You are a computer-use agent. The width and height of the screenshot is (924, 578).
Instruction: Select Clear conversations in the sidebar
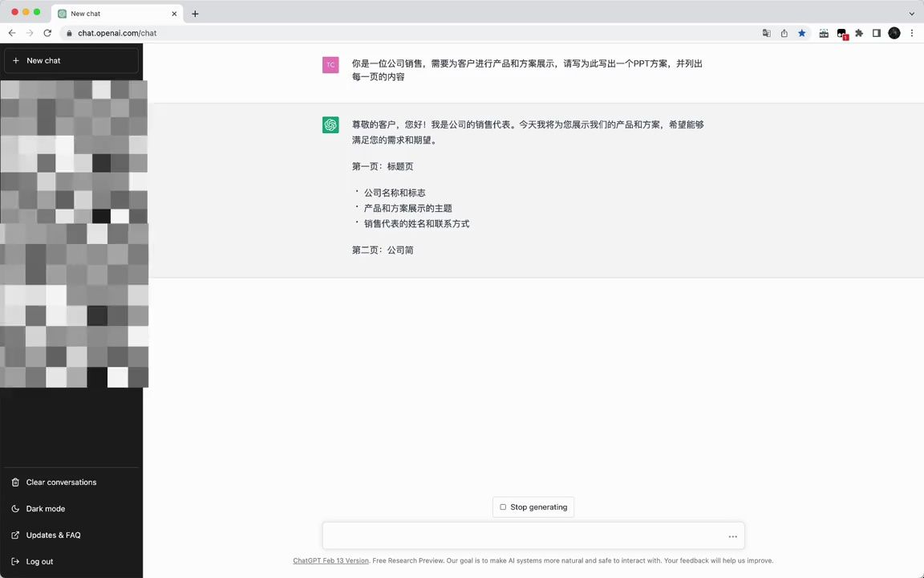(x=61, y=482)
